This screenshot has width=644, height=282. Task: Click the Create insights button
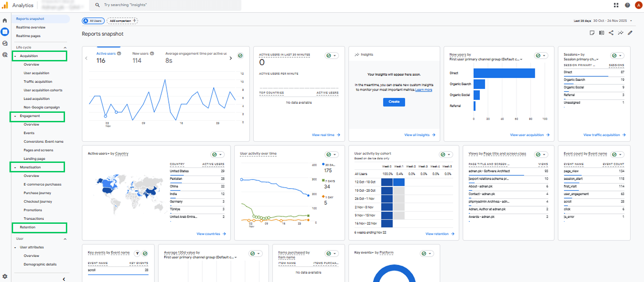tap(394, 102)
